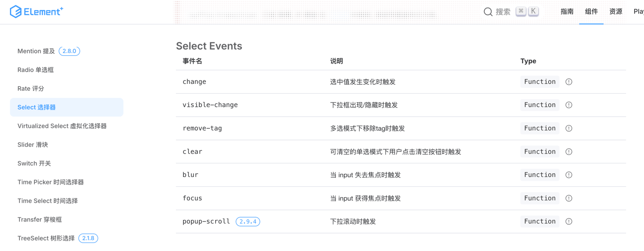Open Switch 开关 sidebar link
Viewport: 644px width, 251px height.
(x=34, y=163)
